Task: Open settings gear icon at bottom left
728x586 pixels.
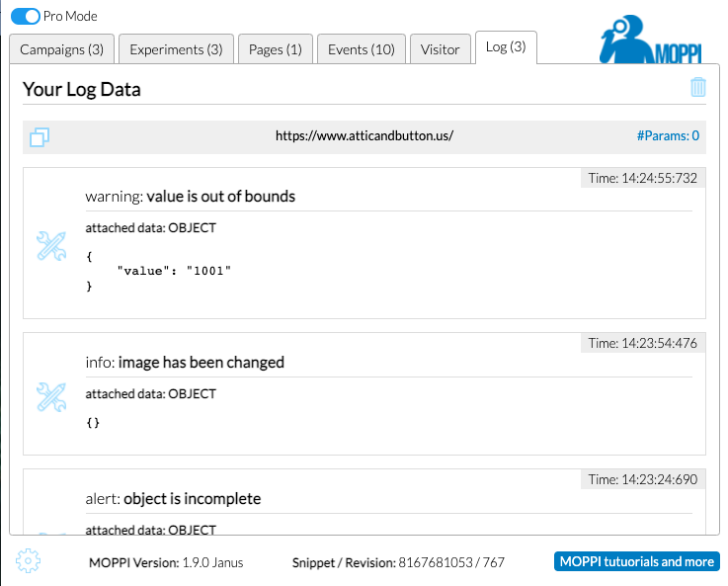Action: point(28,561)
